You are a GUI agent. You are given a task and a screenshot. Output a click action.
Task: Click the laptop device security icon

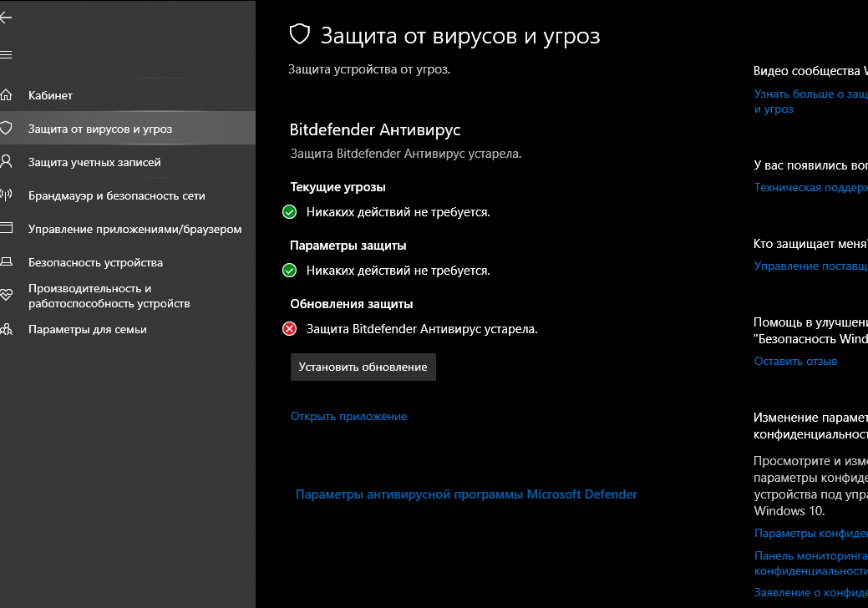pyautogui.click(x=6, y=261)
